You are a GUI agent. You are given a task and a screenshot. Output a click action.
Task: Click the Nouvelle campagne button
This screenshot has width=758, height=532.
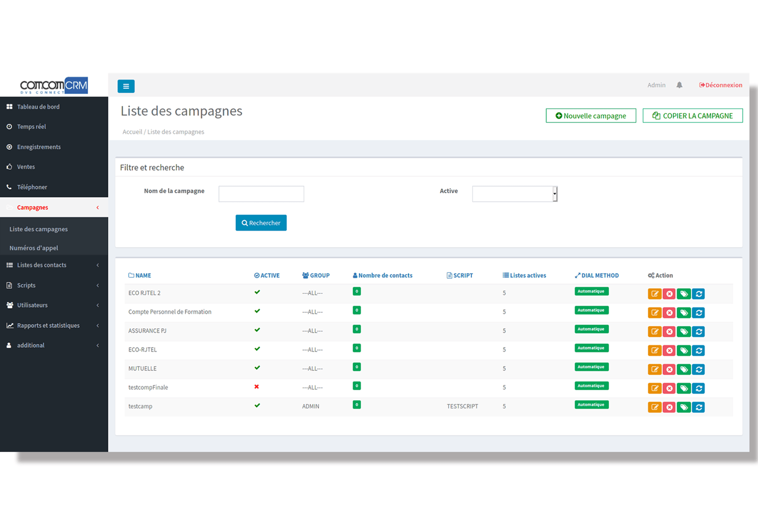(591, 116)
